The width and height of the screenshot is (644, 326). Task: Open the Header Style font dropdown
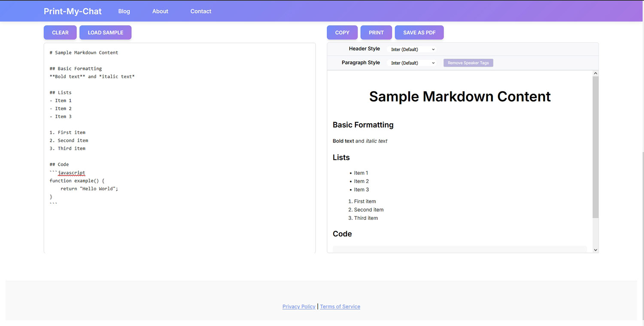pyautogui.click(x=411, y=49)
